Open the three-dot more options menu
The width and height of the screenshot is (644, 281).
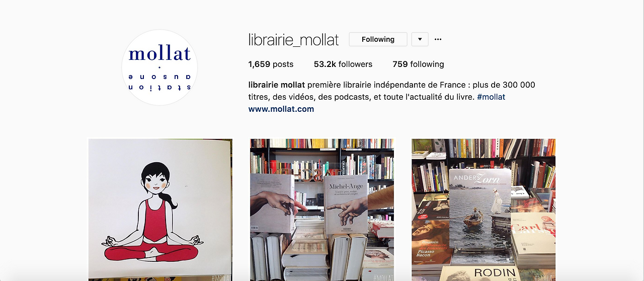coord(438,39)
